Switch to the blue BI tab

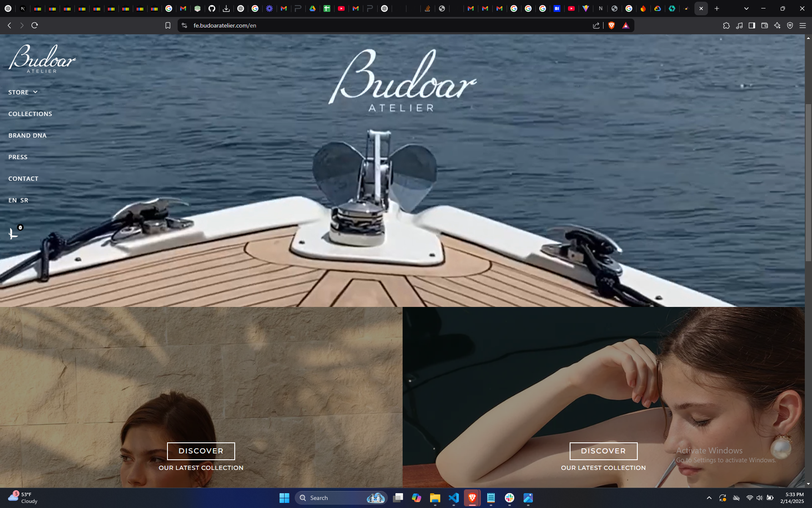point(557,8)
